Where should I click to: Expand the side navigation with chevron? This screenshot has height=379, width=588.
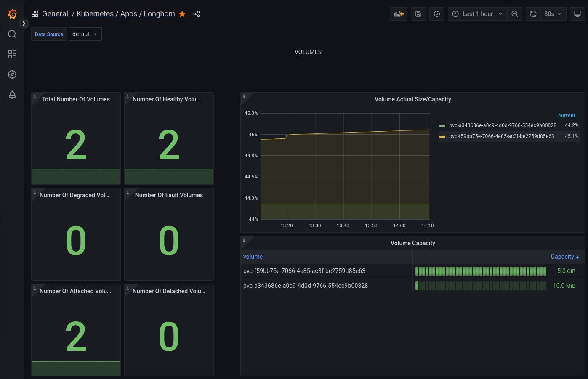[24, 24]
